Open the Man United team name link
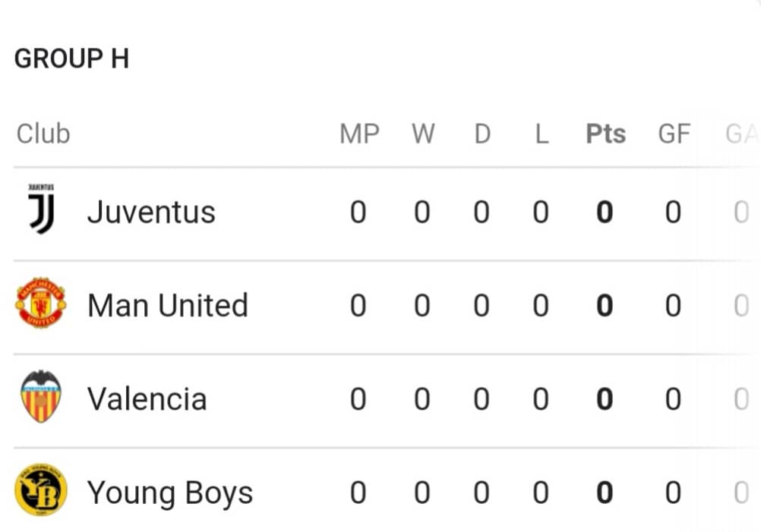Screen dimensions: 761x532 coord(168,306)
